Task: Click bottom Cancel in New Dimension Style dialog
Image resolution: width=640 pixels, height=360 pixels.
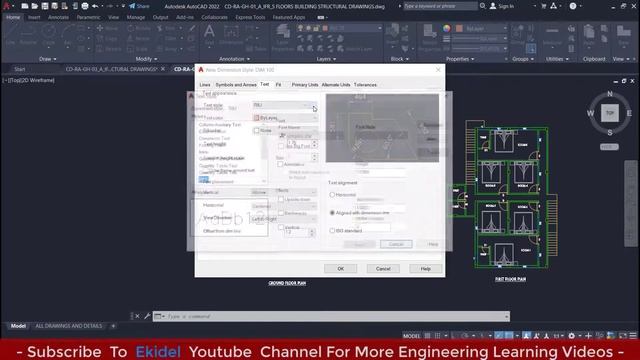Action: pos(383,269)
